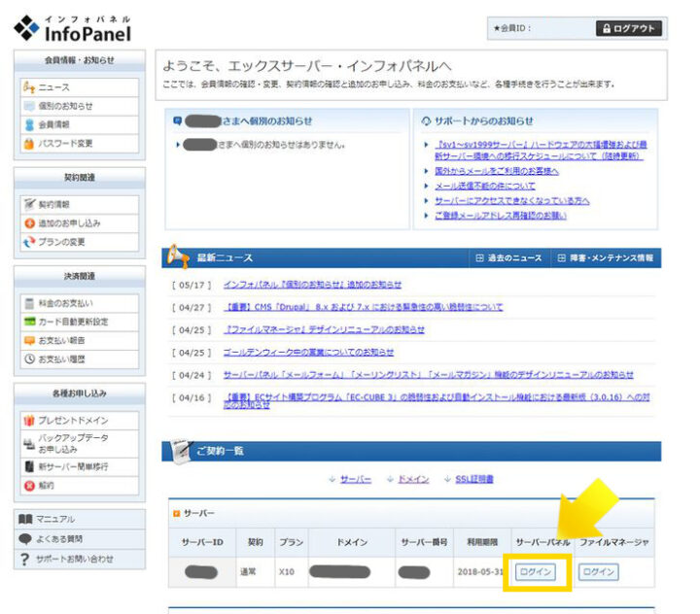Jump to サーバー anchor link
The image size is (700, 614).
[x=356, y=480]
